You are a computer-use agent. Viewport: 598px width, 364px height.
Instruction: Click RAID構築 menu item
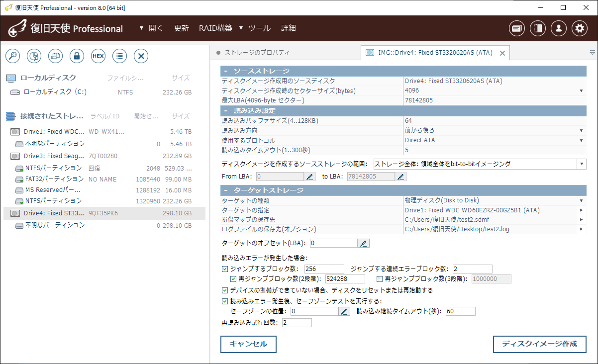(x=215, y=28)
